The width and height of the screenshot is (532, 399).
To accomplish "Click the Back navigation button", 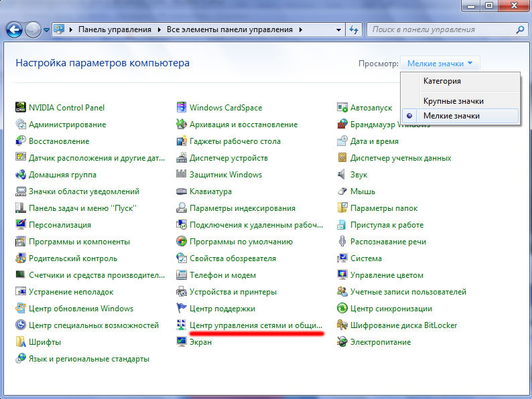I will coord(14,30).
